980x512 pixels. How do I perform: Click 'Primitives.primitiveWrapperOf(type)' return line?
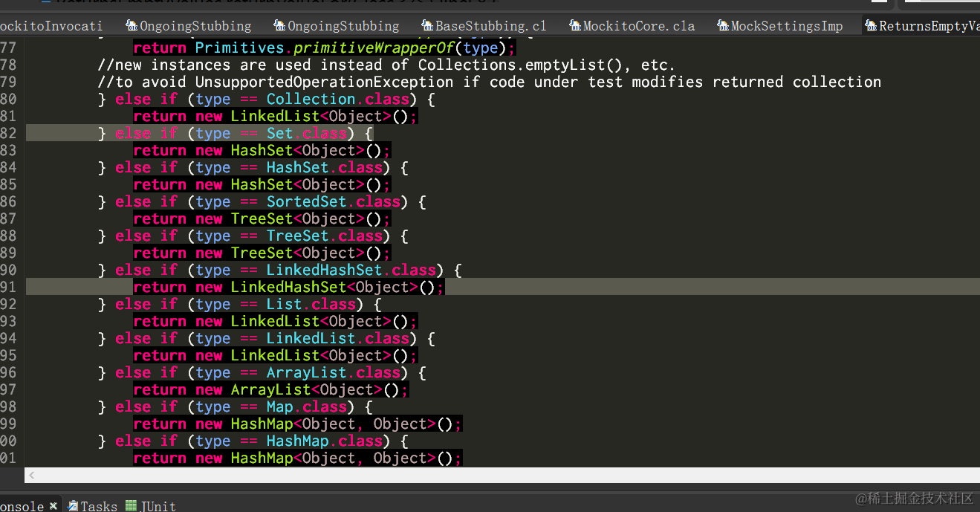pyautogui.click(x=325, y=48)
